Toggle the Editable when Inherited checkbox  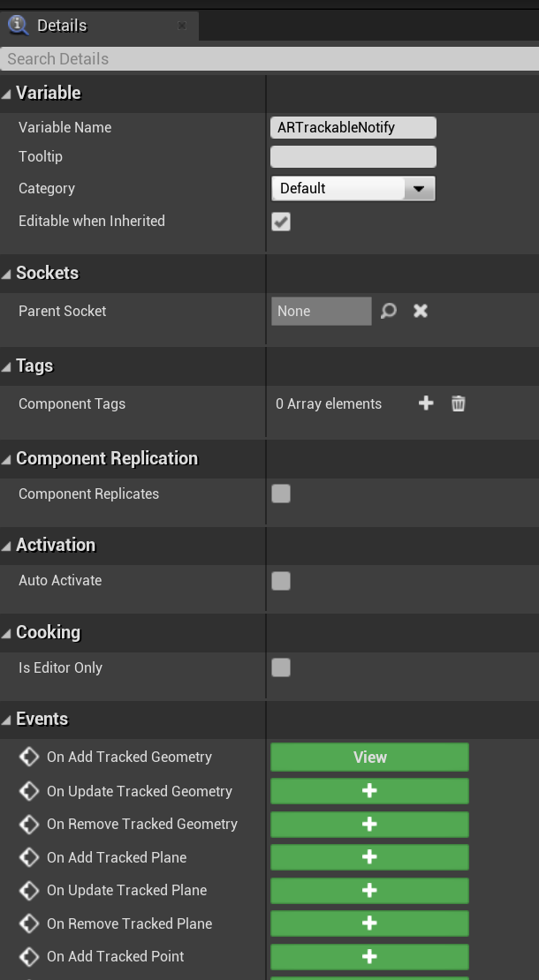point(281,222)
